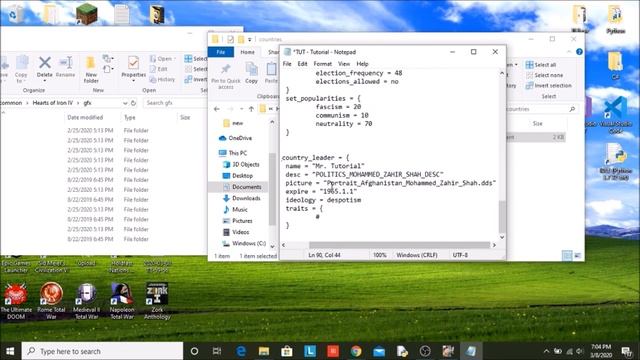Open the Visual Studio Code desktop shortcut
Screen dimensions: 640x360
point(615,116)
